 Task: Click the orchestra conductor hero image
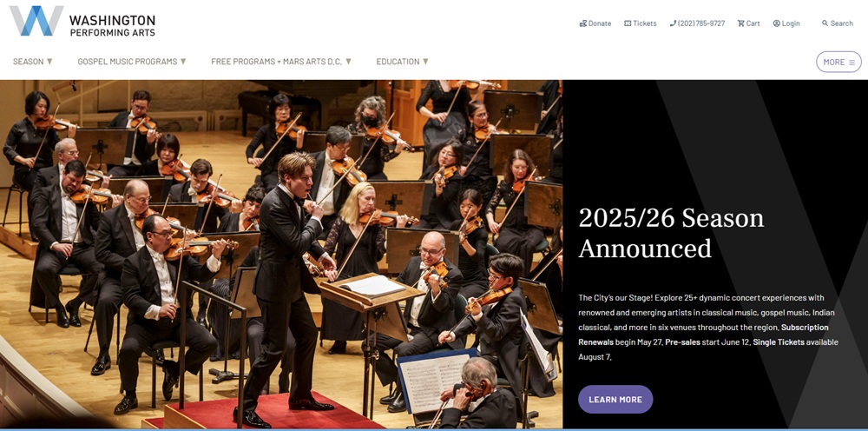click(281, 255)
